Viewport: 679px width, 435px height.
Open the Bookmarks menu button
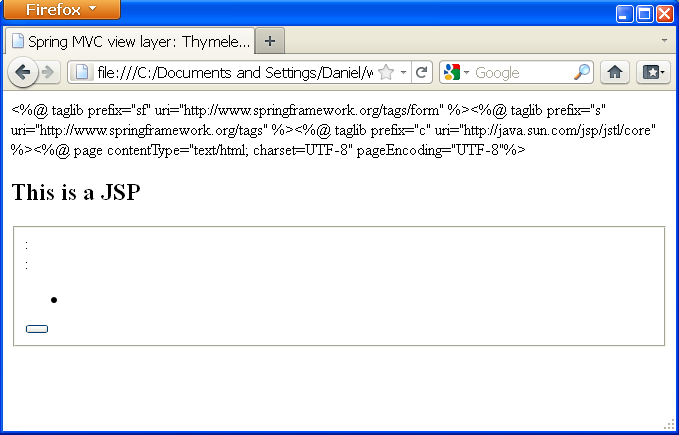click(x=653, y=72)
